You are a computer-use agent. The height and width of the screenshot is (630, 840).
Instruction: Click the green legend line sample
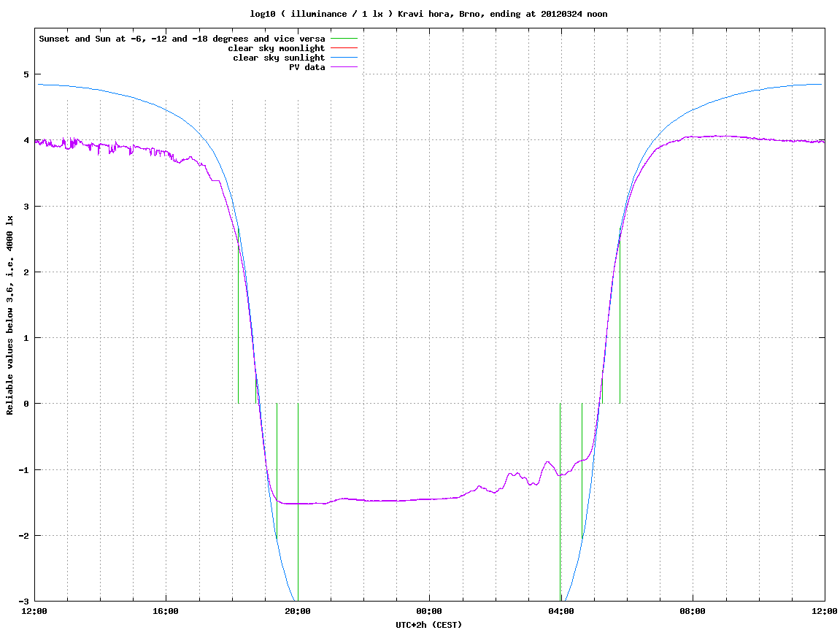point(344,39)
